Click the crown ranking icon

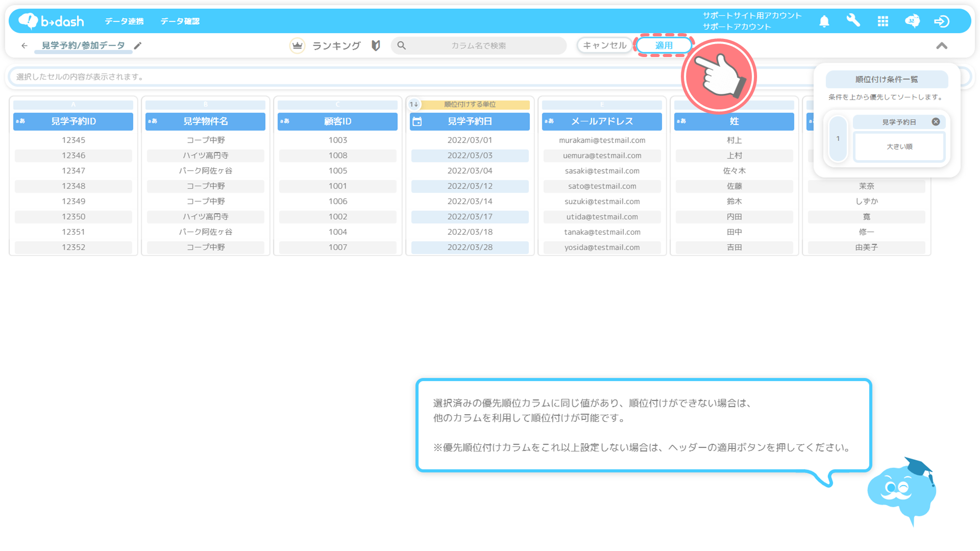(297, 46)
